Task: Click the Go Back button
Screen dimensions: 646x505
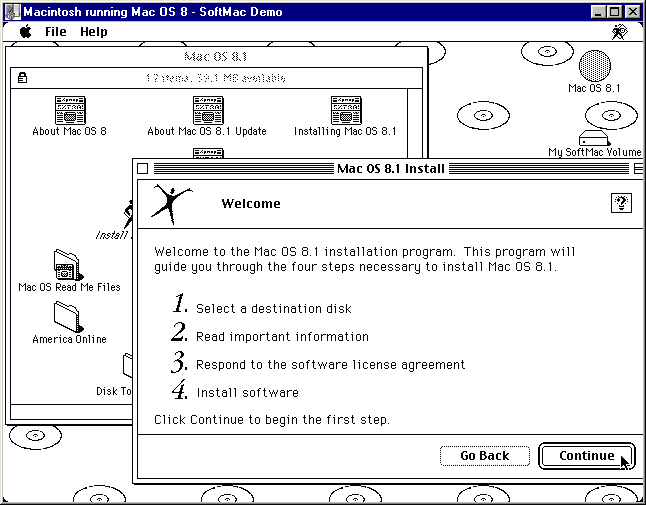Action: click(484, 456)
